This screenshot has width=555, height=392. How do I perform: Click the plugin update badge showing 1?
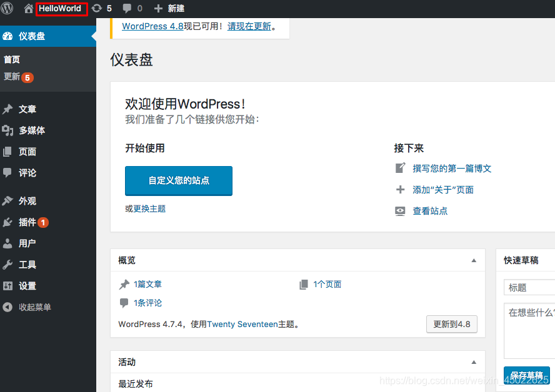coord(43,222)
